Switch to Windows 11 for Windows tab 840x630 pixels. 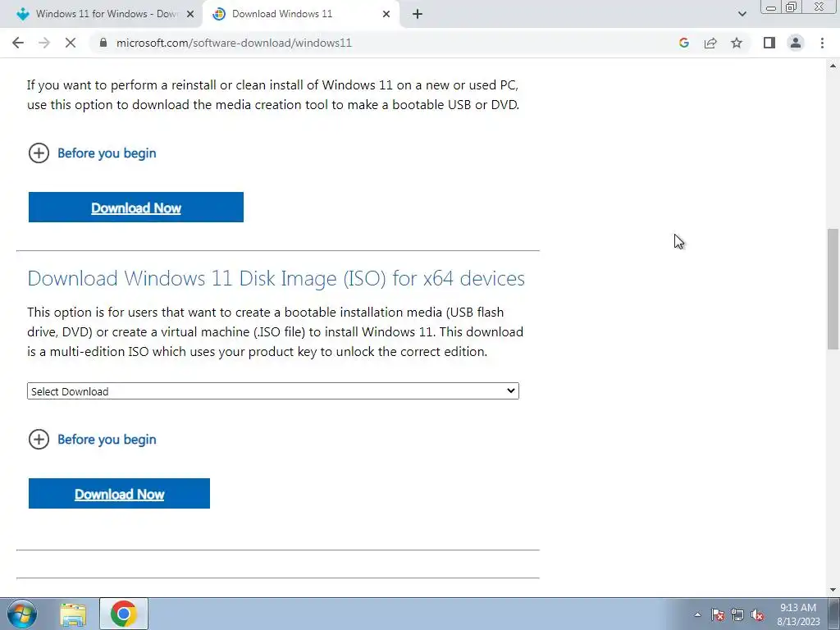[101, 14]
